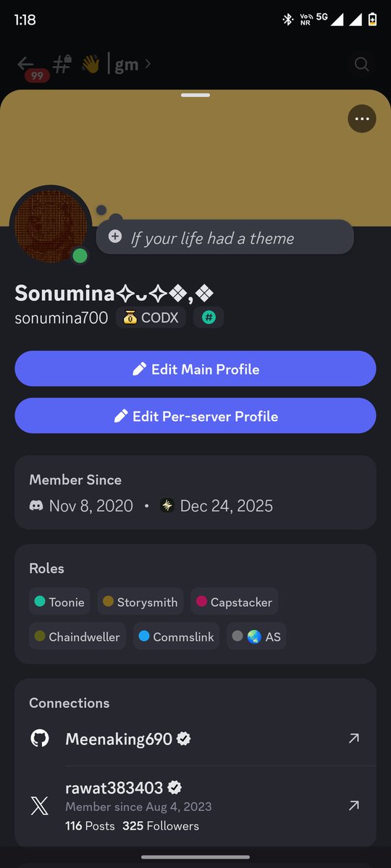The width and height of the screenshot is (391, 868).
Task: Open the X connection arrow for rawat383403
Action: click(x=353, y=805)
